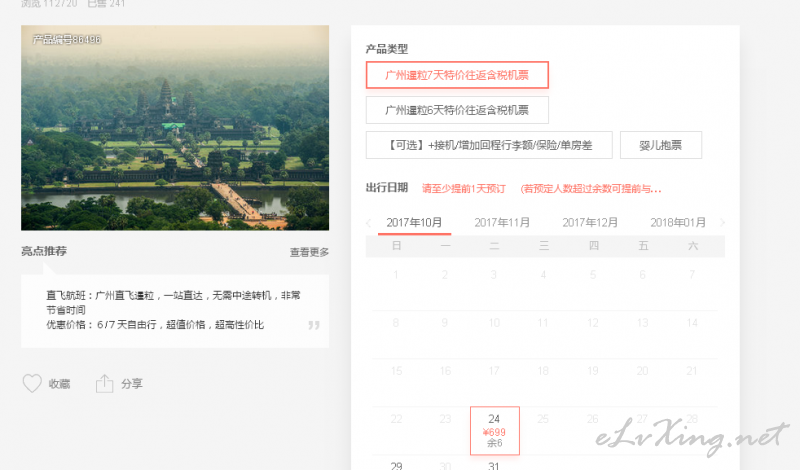
Task: Pick October 31 on calendar
Action: coord(493,465)
